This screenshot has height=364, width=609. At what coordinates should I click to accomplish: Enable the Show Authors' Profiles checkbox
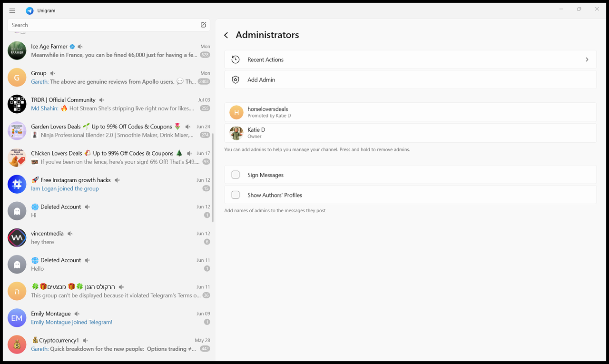click(236, 195)
